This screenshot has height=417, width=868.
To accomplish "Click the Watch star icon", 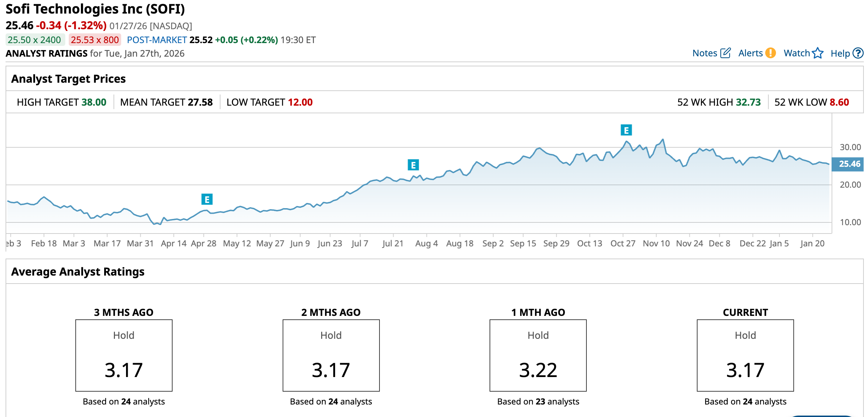I will [818, 53].
